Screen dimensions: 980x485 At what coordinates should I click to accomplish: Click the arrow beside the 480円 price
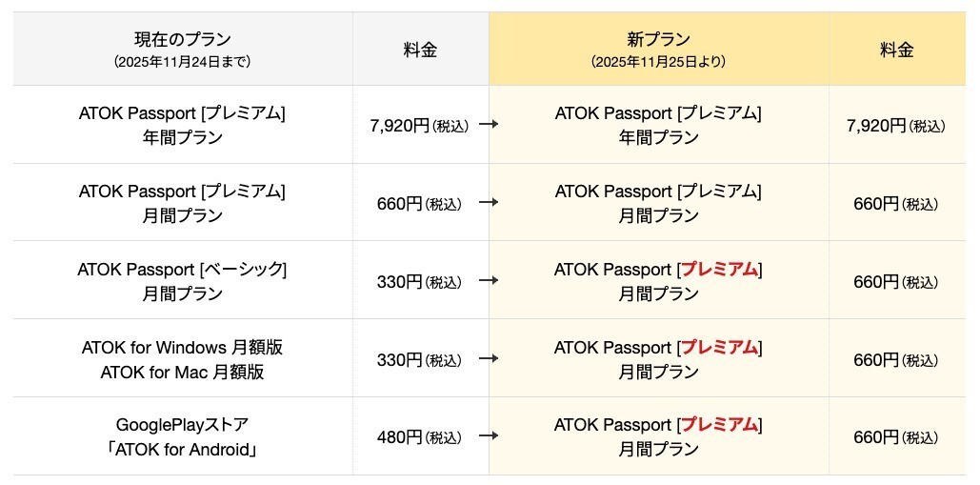tap(488, 437)
